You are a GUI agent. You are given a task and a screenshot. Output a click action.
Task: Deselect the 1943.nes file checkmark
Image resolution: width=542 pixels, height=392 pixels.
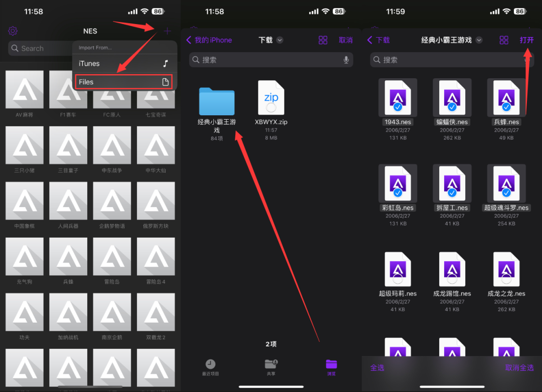click(x=397, y=107)
